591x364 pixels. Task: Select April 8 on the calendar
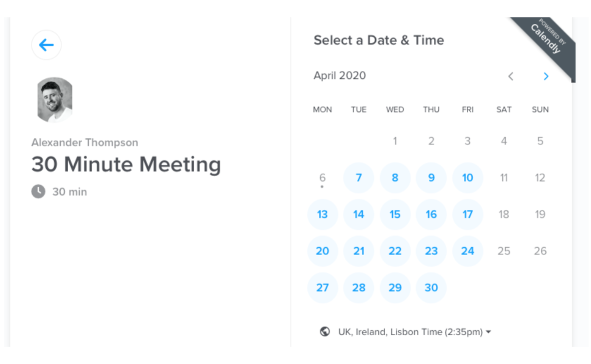click(395, 178)
